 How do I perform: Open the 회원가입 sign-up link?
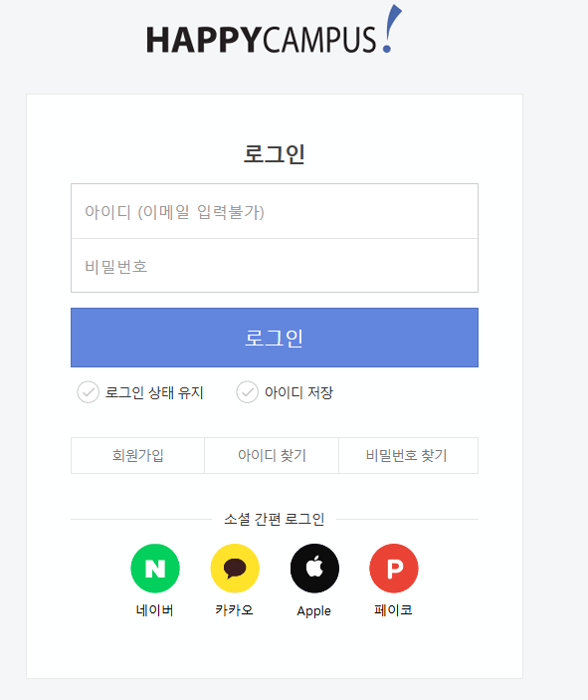point(138,455)
